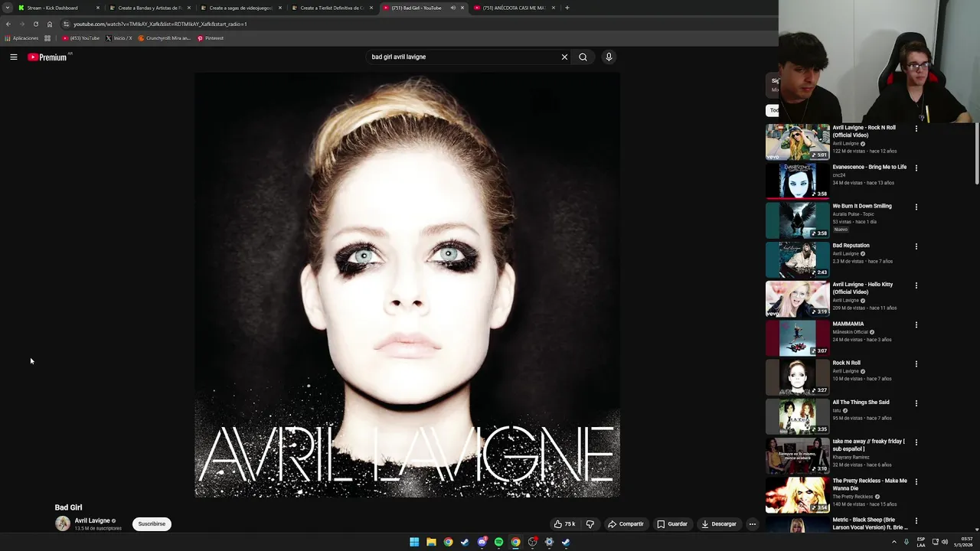Go back in browser history

click(8, 24)
